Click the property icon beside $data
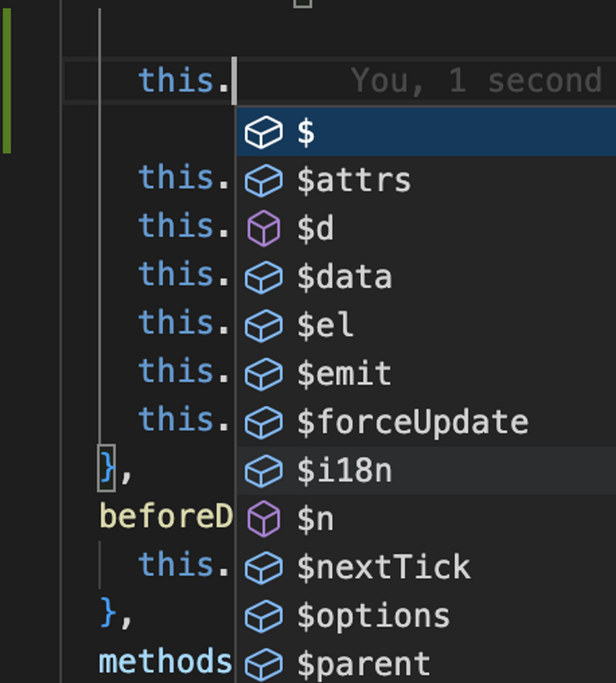The height and width of the screenshot is (683, 616). (264, 277)
